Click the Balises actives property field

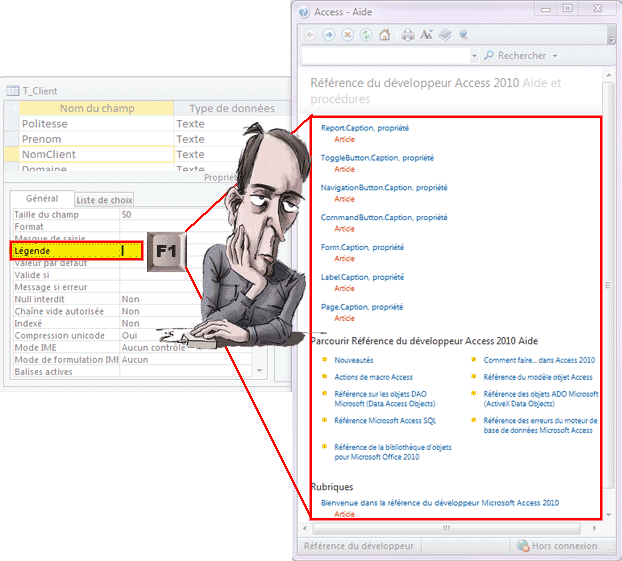[x=186, y=372]
